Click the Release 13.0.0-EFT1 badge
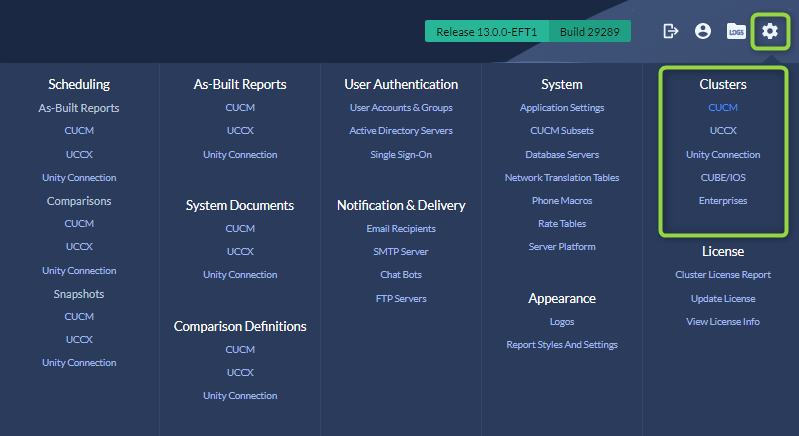Screen dimensions: 799x436 pyautogui.click(x=487, y=31)
